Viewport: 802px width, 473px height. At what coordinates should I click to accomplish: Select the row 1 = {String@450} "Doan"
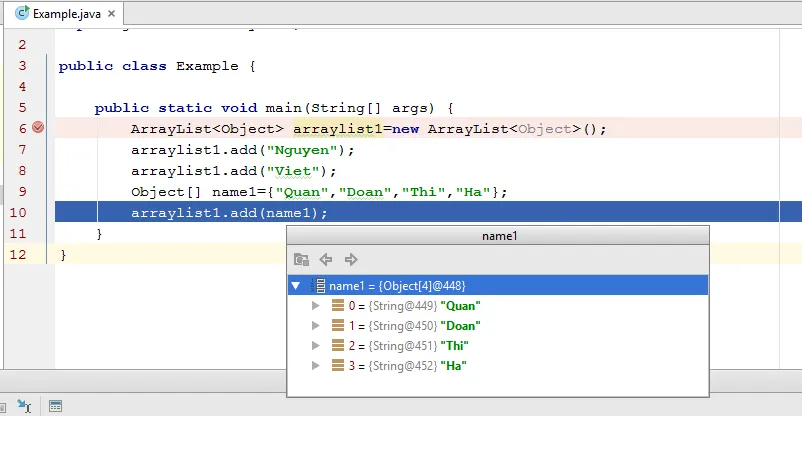[498, 326]
